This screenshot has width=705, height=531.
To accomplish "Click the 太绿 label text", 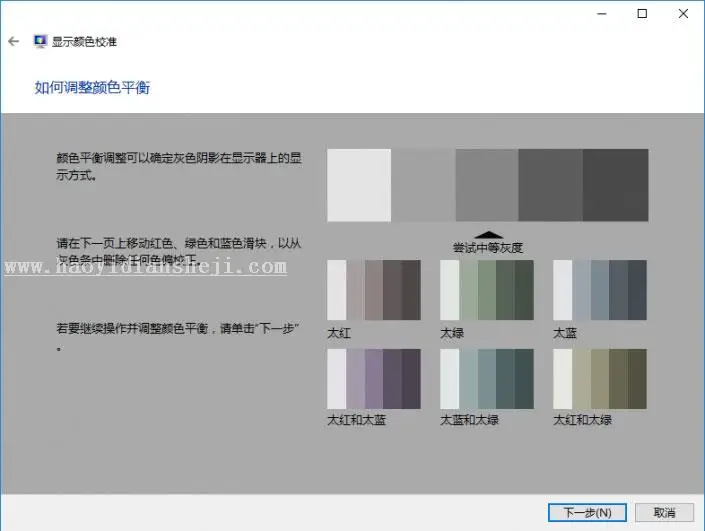I will click(452, 333).
